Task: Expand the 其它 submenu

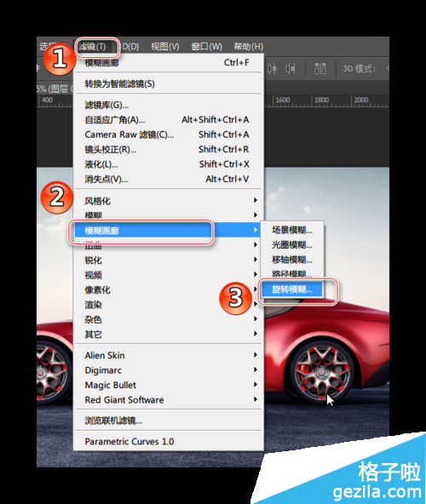Action: [168, 334]
